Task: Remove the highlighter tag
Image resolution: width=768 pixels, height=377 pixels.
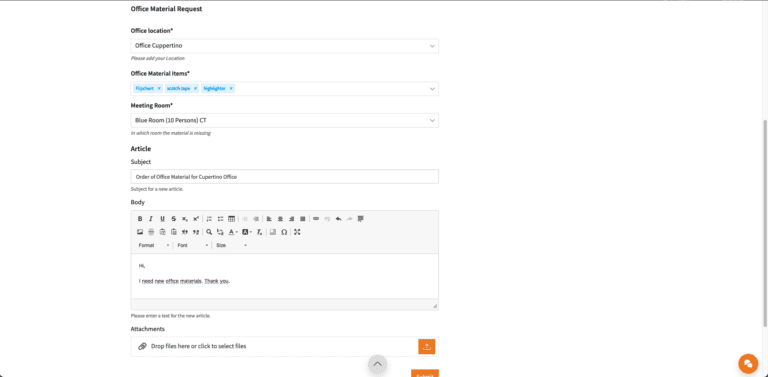Action: (x=231, y=89)
